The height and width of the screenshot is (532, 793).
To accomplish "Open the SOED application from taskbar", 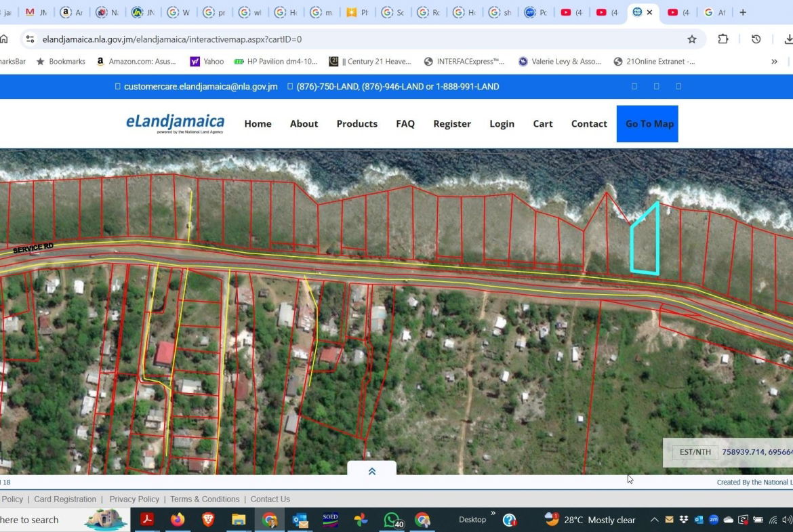I will pos(330,520).
